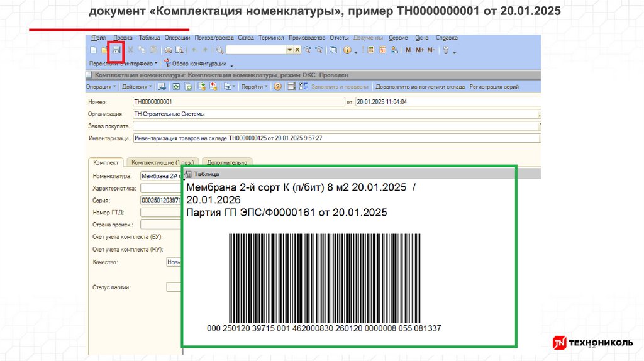Open the Сервис menu
The height and width of the screenshot is (361, 644).
pos(398,38)
